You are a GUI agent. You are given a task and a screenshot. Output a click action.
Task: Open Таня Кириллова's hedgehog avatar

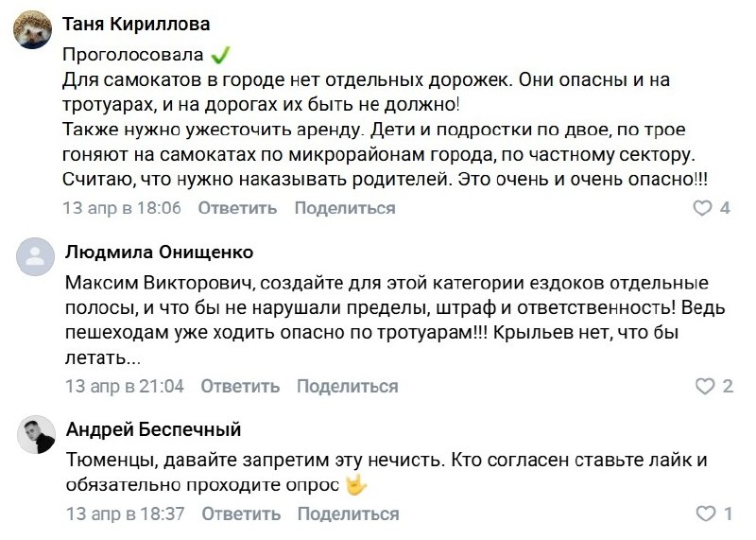[34, 35]
